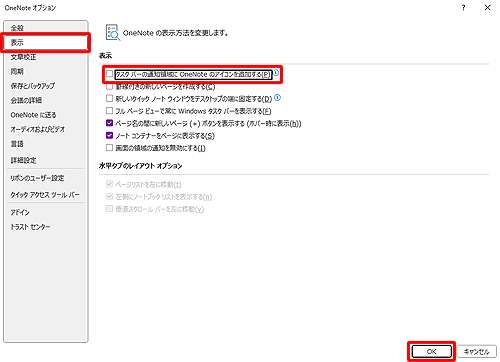Viewport: 500px width, 362px height.
Task: Click the display settings magnifier header icon
Action: tap(113, 32)
